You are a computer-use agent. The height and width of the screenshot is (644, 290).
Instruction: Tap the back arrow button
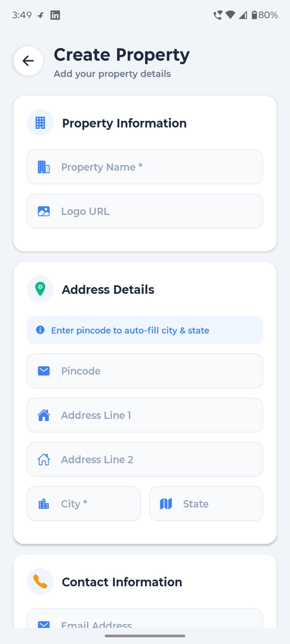pos(28,61)
